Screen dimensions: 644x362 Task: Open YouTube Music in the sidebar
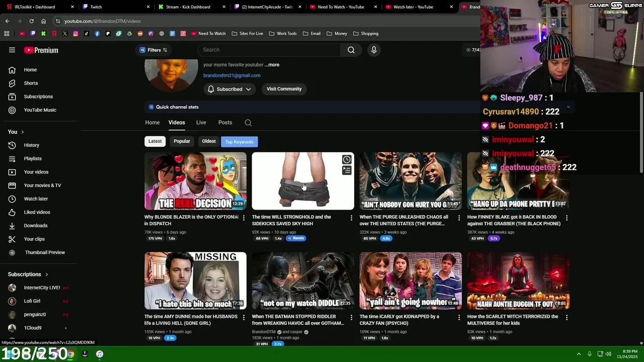coord(40,110)
